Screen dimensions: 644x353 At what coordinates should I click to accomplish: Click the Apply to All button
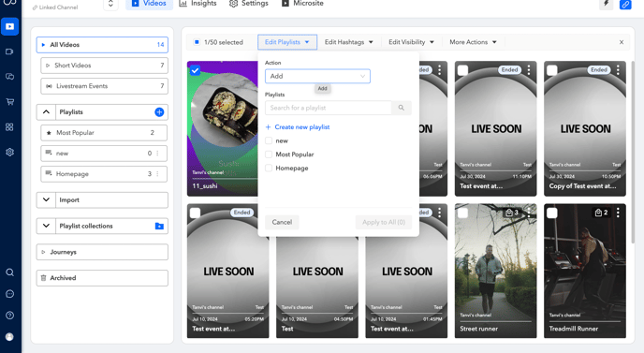coord(384,222)
